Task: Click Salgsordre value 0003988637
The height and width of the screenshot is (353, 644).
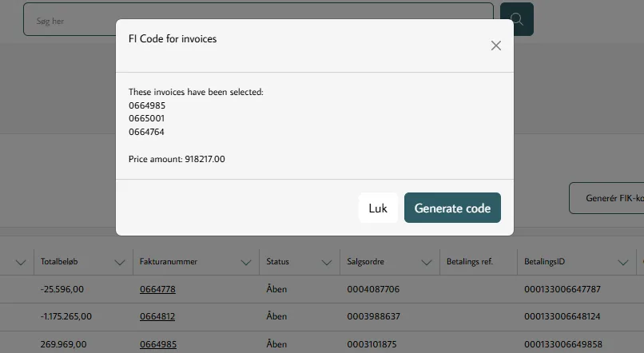Action: (373, 316)
